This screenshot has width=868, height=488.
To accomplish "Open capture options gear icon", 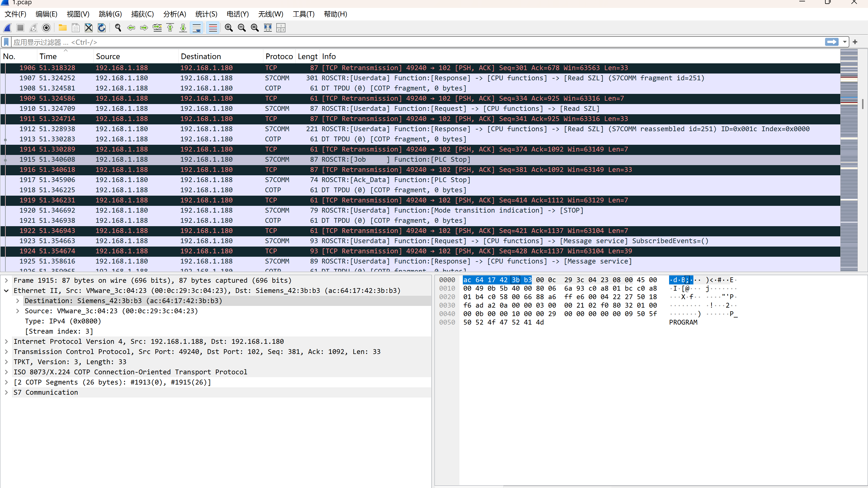I will point(47,28).
